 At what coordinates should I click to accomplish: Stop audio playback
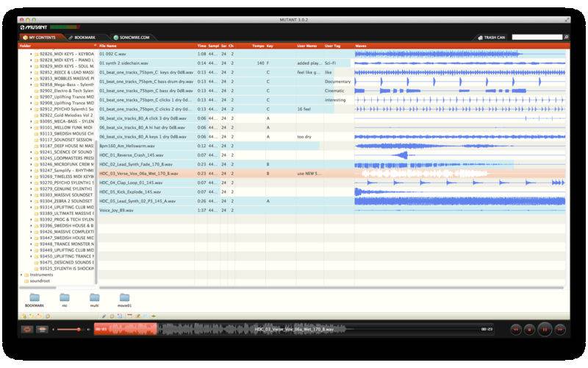coord(529,329)
